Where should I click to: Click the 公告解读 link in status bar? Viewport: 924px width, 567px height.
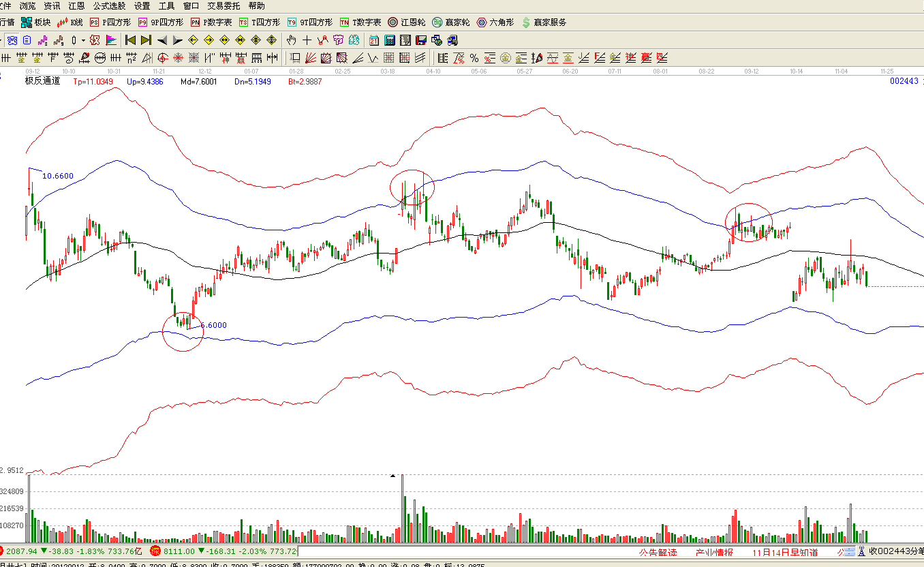658,552
